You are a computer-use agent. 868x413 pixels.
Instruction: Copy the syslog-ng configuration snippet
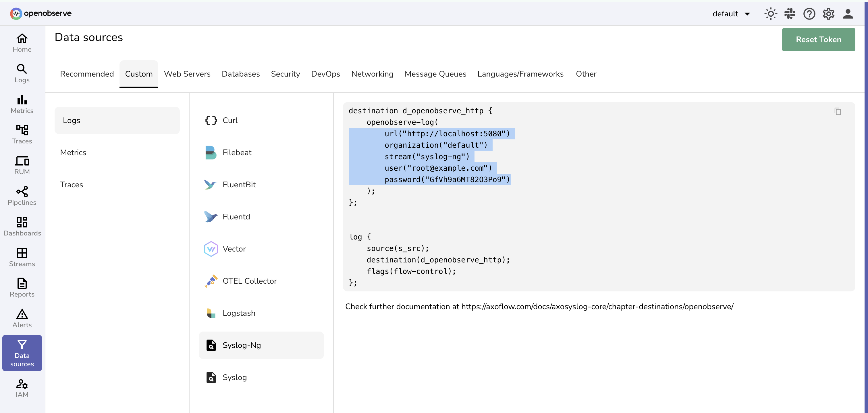pos(838,111)
